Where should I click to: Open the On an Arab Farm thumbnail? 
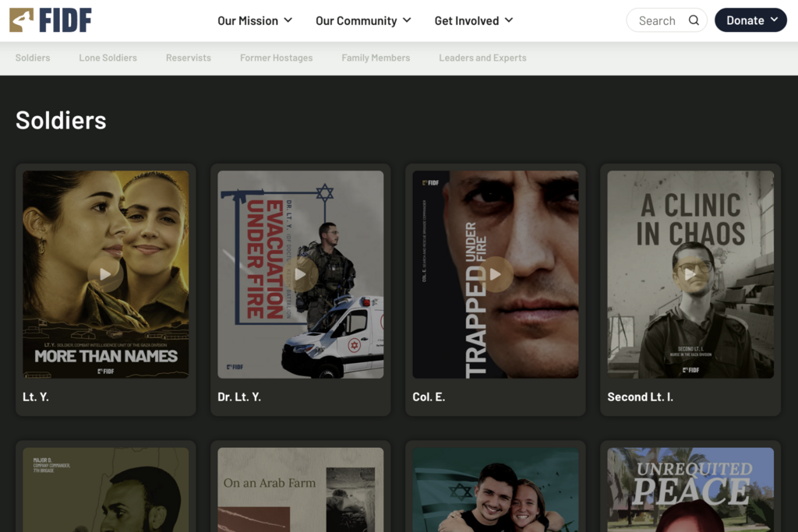[x=300, y=490]
